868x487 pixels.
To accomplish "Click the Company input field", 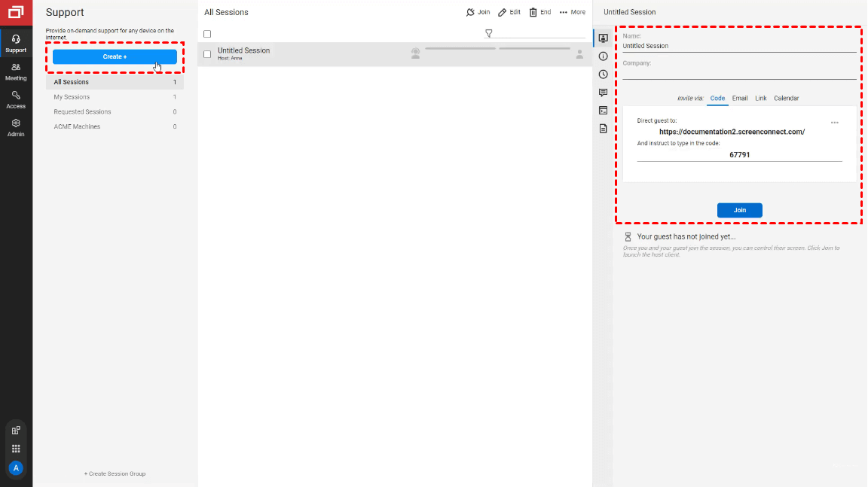I will point(738,73).
